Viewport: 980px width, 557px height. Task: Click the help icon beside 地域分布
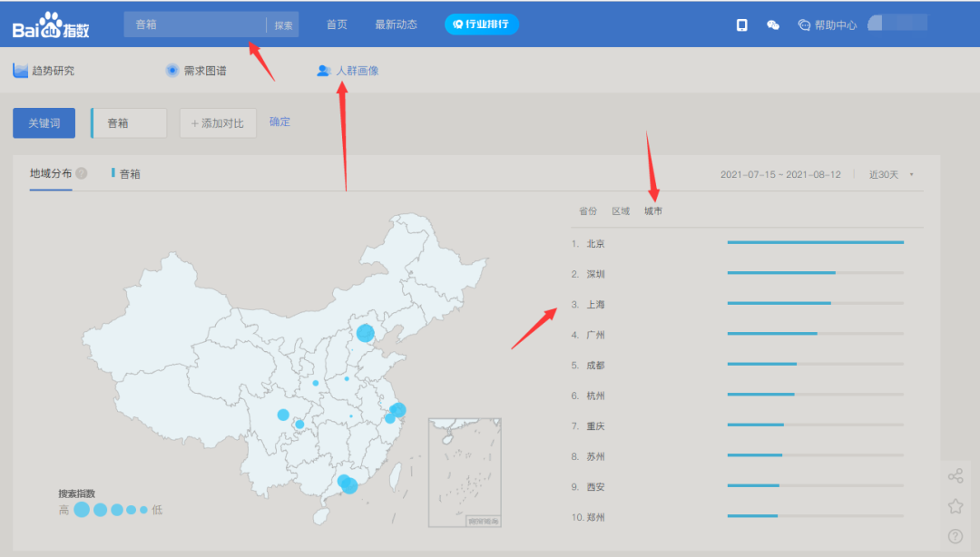coord(83,173)
